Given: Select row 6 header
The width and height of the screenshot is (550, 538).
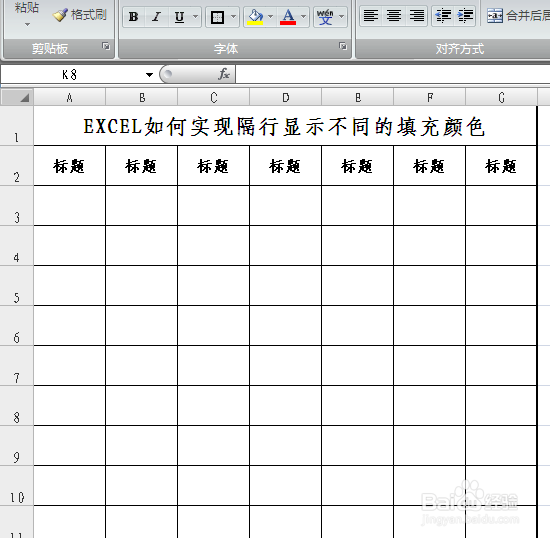Looking at the screenshot, I should 16,325.
